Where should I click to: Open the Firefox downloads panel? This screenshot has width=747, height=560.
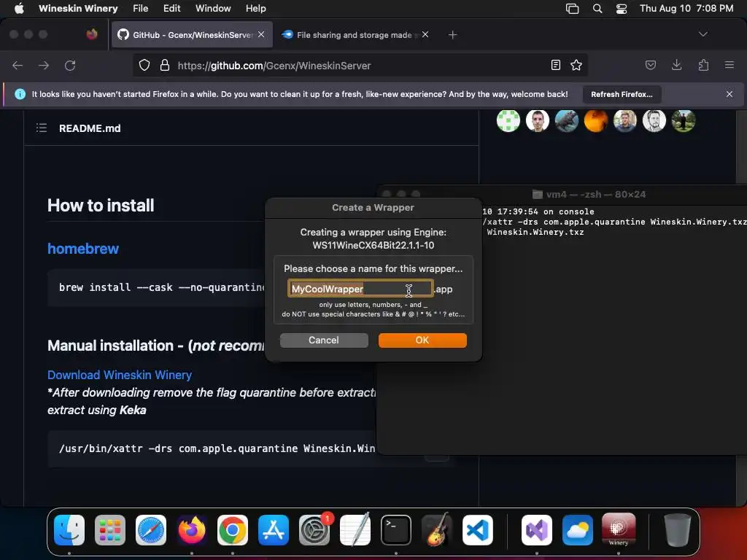click(x=676, y=65)
